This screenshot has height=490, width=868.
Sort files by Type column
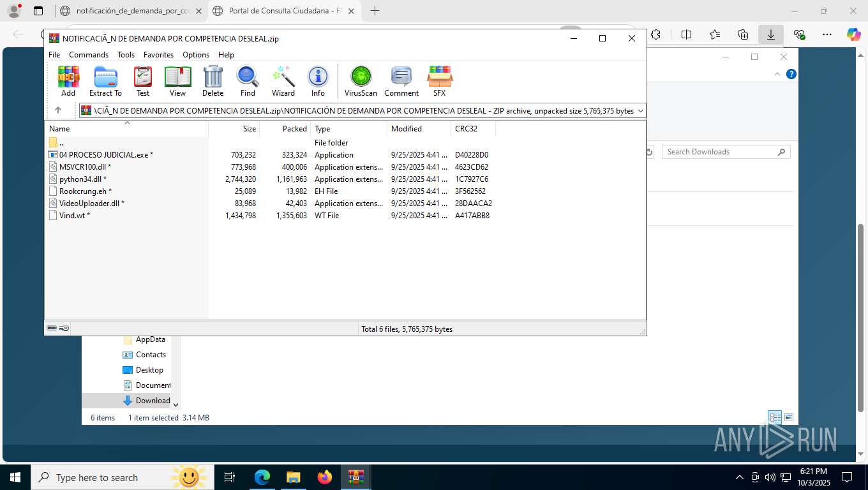tap(349, 129)
